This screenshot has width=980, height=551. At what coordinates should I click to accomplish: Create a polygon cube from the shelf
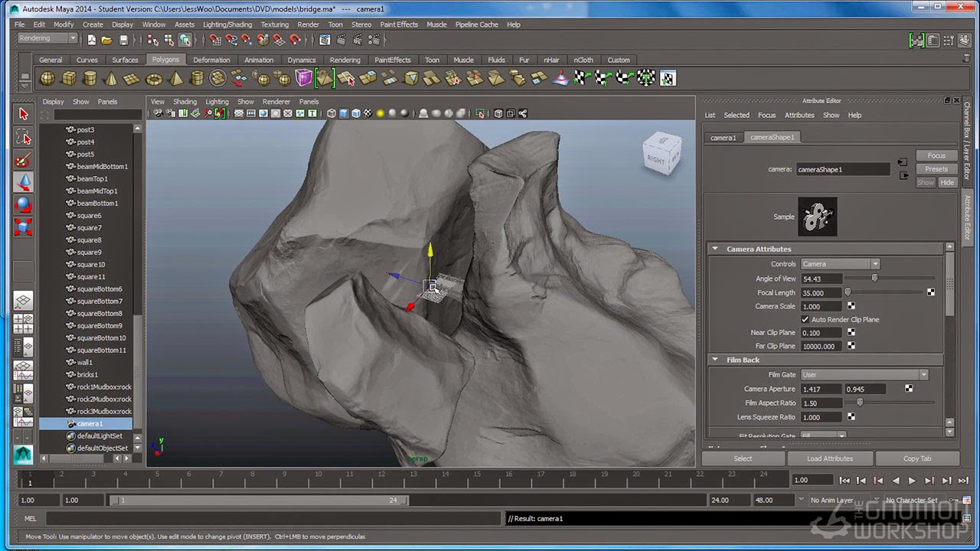[x=69, y=78]
